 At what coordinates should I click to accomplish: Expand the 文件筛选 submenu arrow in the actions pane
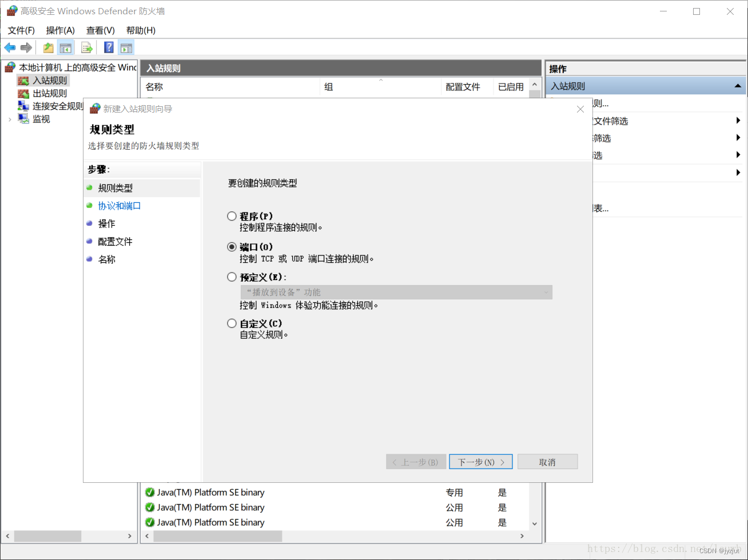738,121
